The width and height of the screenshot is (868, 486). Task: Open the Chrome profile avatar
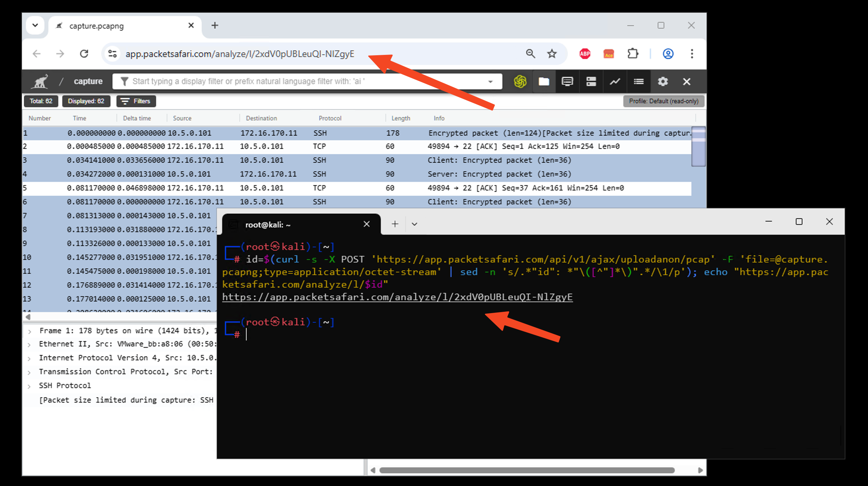[x=668, y=54]
